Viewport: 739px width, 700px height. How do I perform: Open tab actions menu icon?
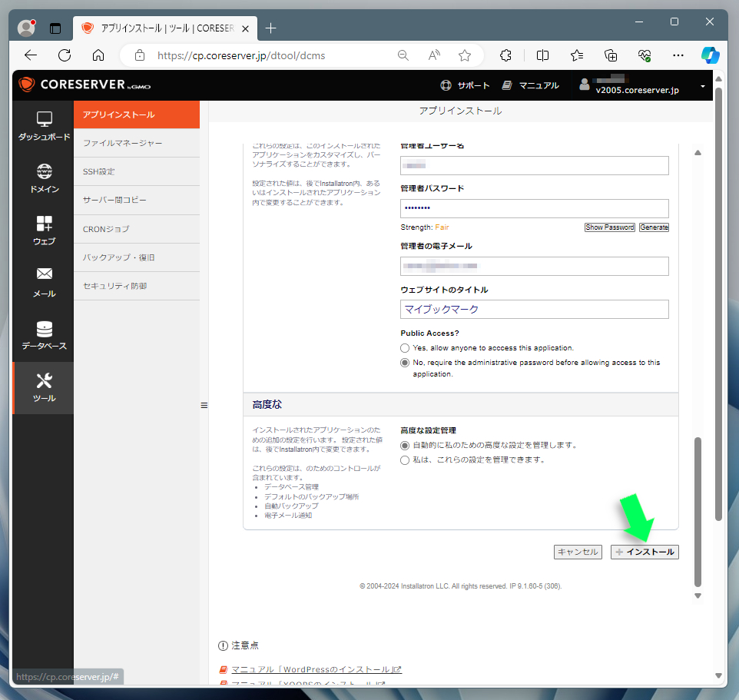pyautogui.click(x=55, y=28)
